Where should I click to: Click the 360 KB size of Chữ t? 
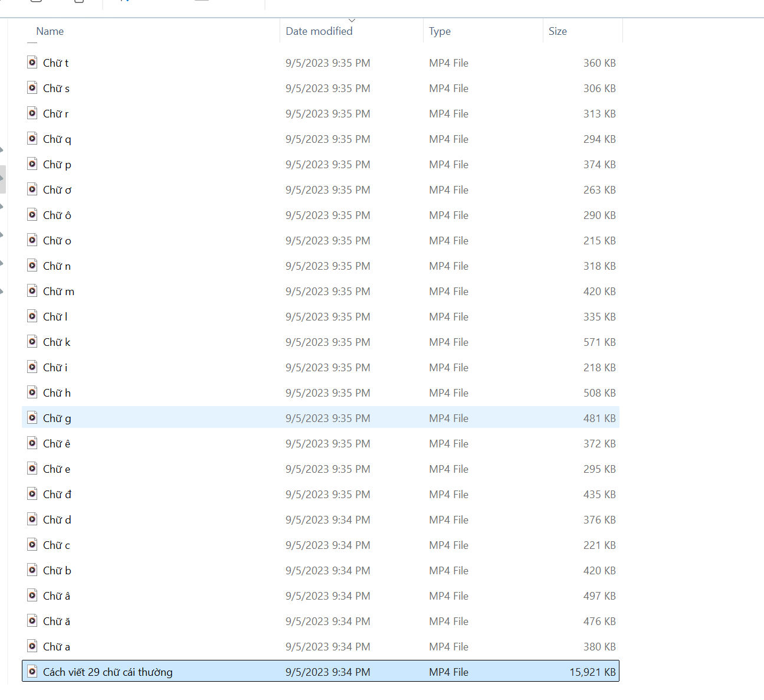click(x=599, y=63)
